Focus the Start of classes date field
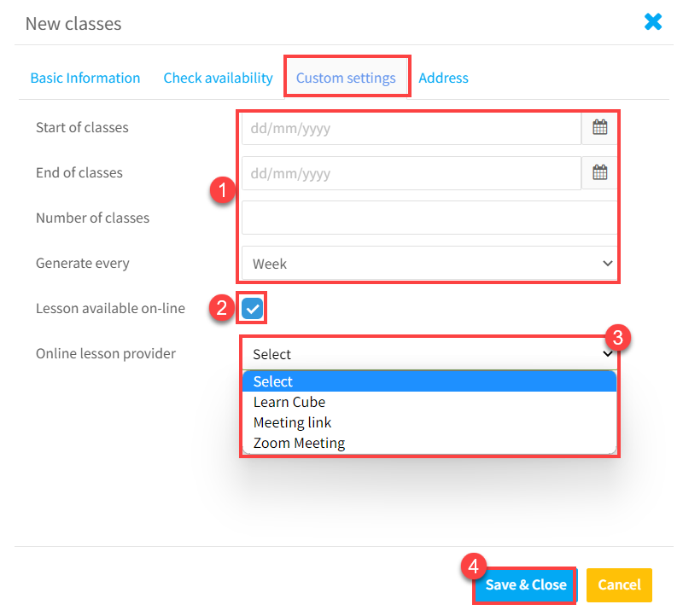Screen dimensions: 683x616 click(412, 129)
